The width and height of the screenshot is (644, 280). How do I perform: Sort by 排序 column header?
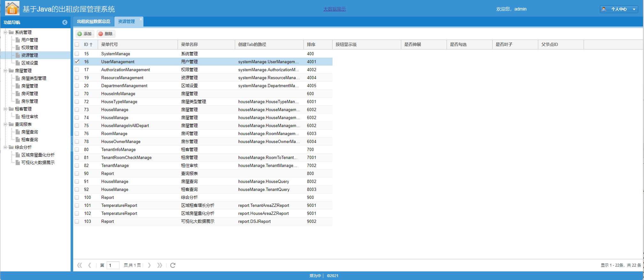(x=318, y=45)
